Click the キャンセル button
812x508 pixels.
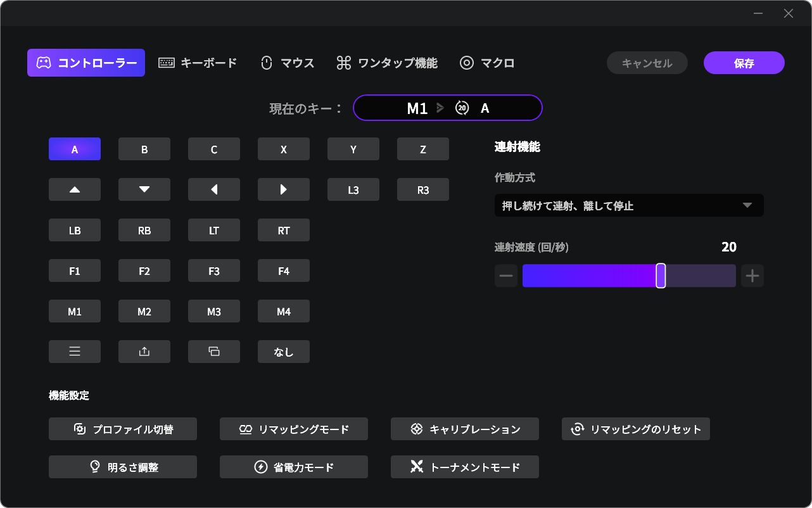click(x=647, y=63)
